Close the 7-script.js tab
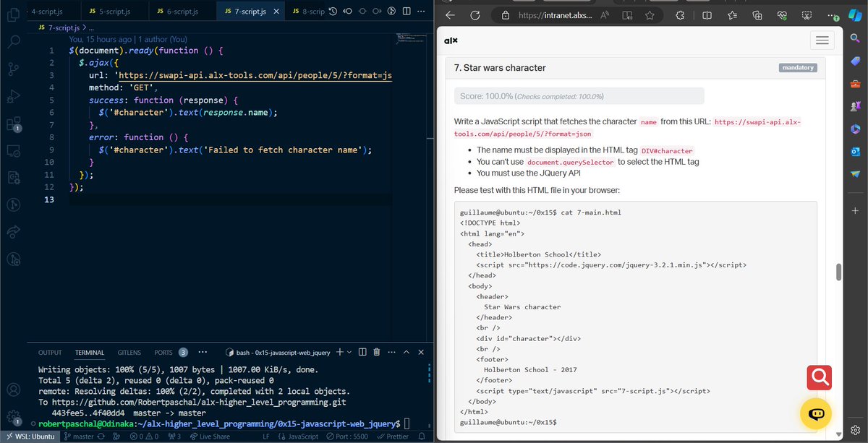Image resolution: width=868 pixels, height=443 pixels. (x=278, y=12)
